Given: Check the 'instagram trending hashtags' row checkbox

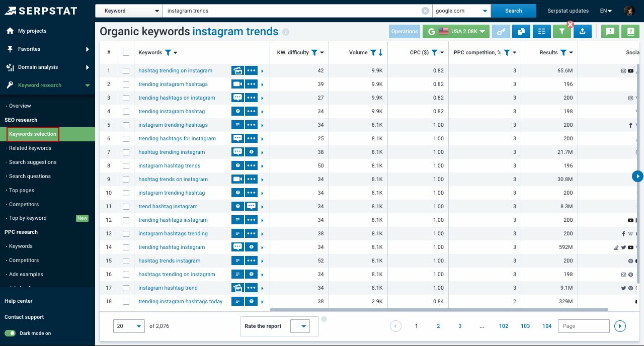Looking at the screenshot, I should (126, 125).
